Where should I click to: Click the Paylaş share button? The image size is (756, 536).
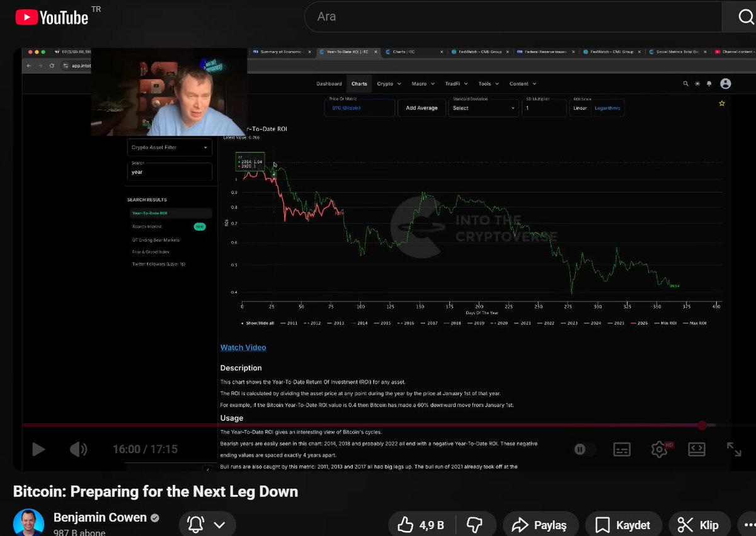point(539,525)
